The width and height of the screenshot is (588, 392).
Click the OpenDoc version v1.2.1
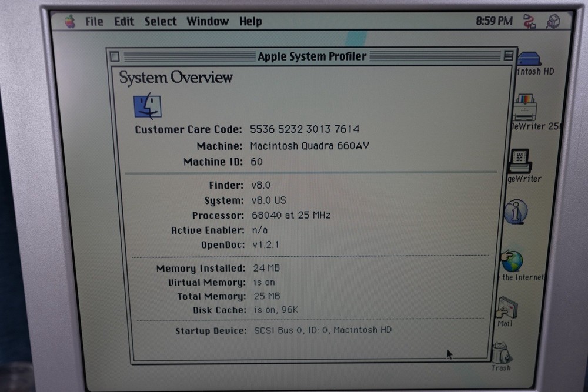[266, 244]
